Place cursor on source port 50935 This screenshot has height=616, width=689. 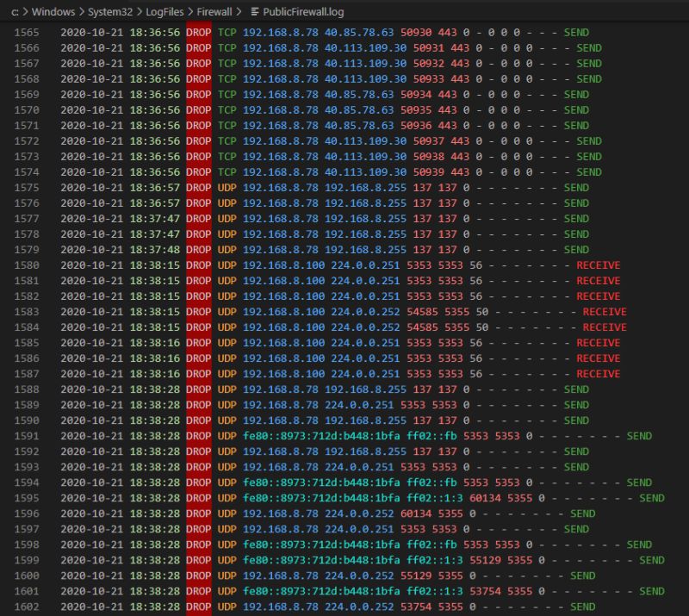point(416,110)
